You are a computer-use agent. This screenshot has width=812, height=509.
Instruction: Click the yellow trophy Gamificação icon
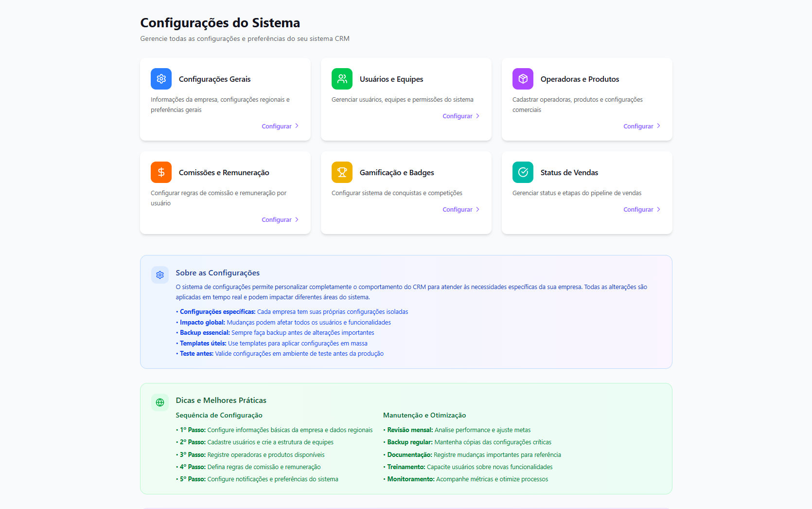342,172
